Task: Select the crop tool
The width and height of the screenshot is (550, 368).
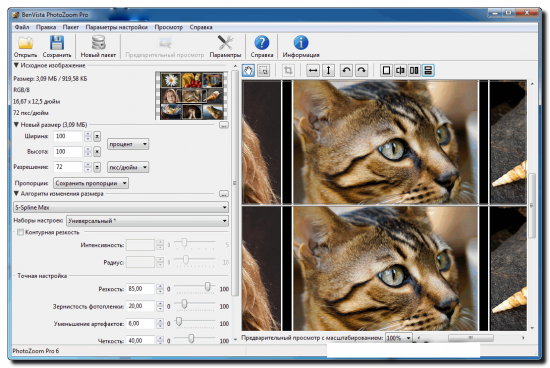Action: (x=288, y=71)
